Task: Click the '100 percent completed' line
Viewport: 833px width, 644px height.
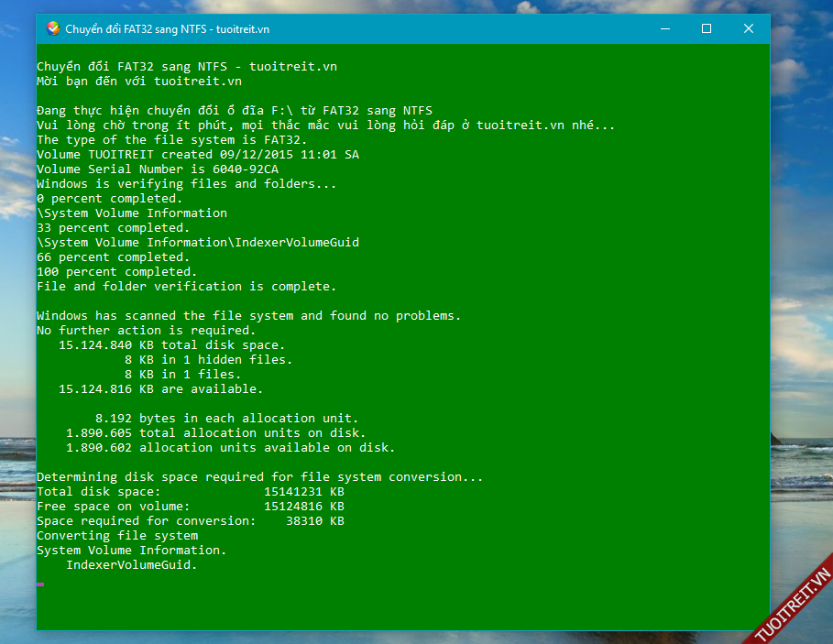Action: 116,272
